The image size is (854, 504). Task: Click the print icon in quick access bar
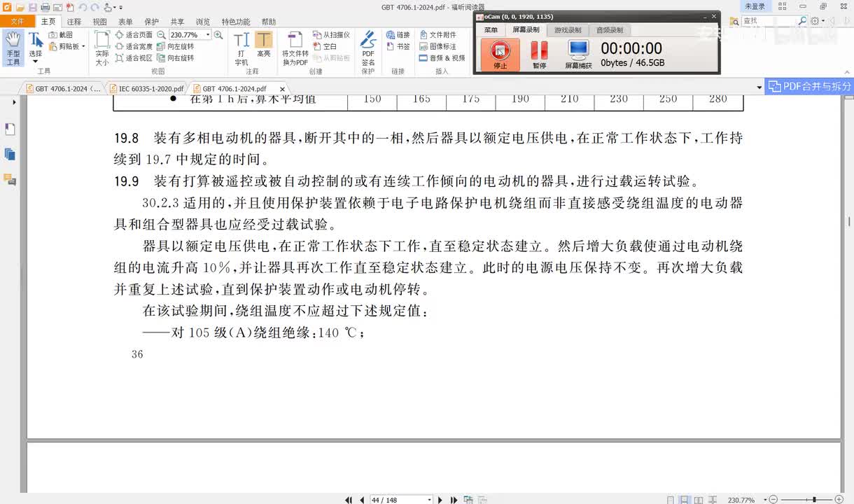45,7
